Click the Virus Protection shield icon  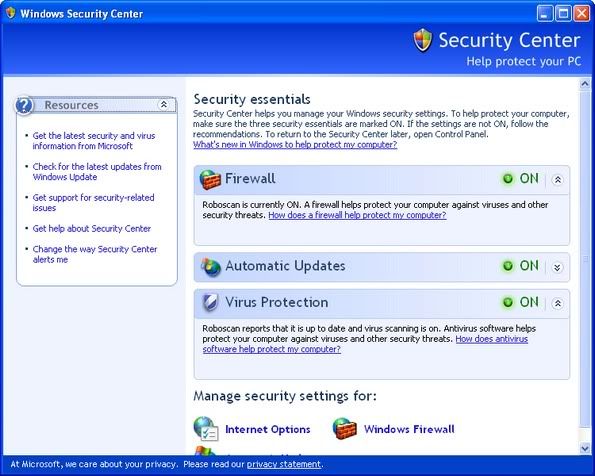click(210, 303)
